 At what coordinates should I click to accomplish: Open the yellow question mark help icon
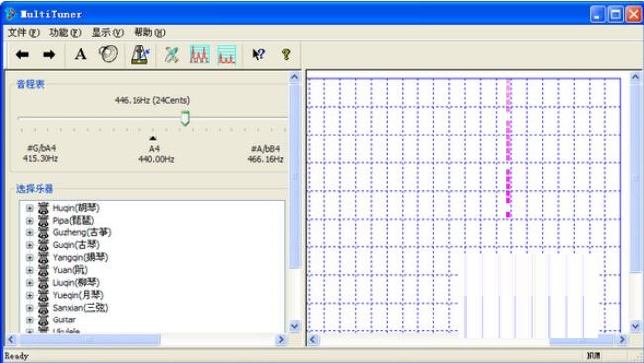click(286, 54)
